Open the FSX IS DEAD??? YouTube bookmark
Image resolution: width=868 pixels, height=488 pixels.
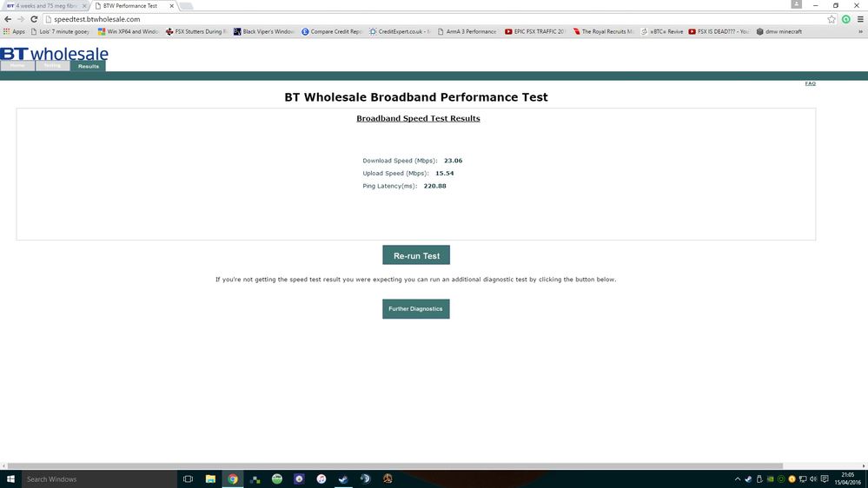(719, 31)
